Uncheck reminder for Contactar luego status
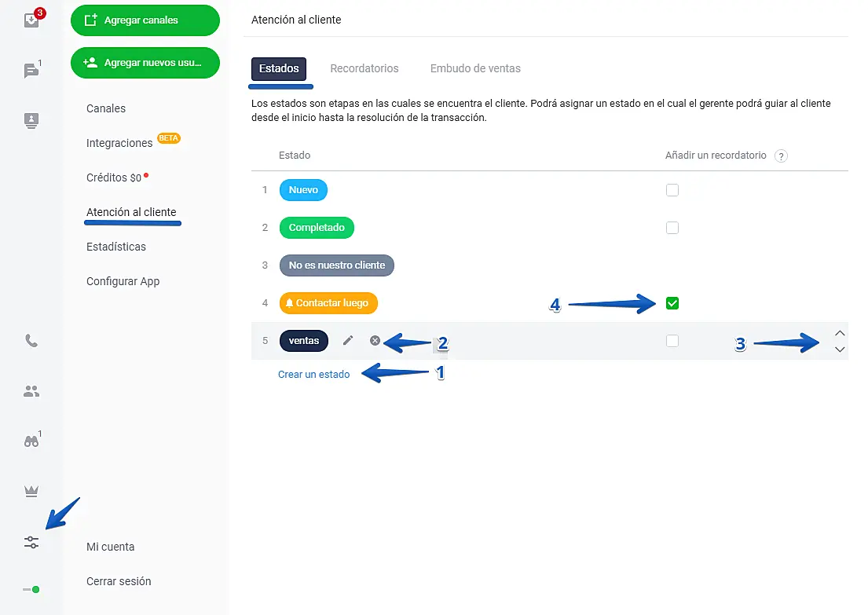Screen dimensions: 868x615 click(x=672, y=303)
